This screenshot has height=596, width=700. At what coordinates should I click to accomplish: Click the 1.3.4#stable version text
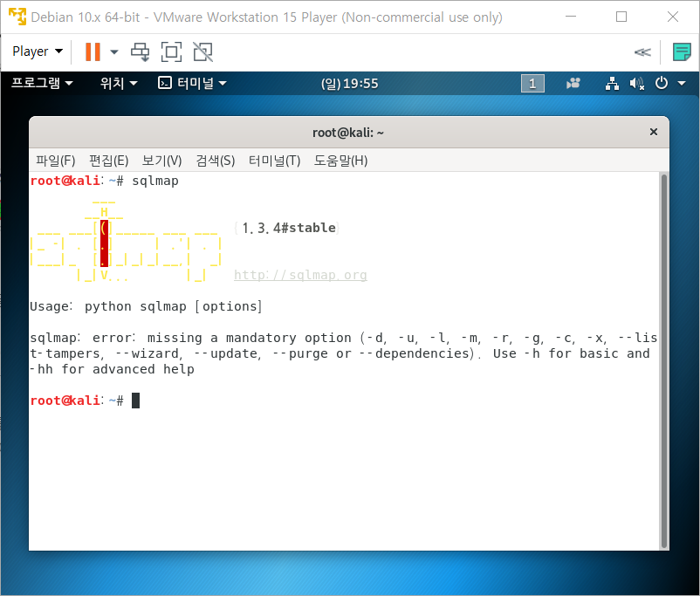pos(288,228)
